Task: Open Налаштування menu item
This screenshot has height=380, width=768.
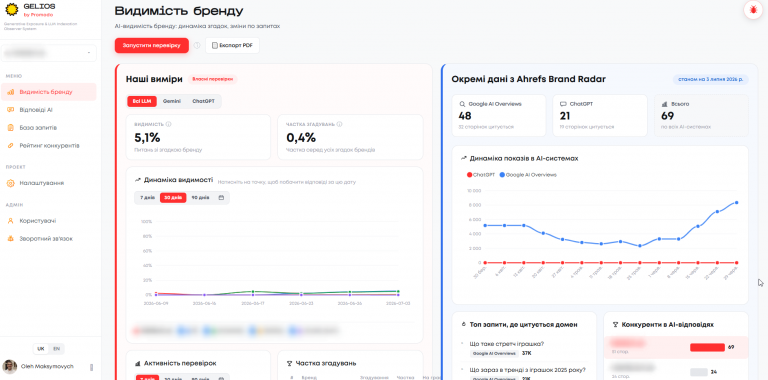Action: tap(49, 183)
